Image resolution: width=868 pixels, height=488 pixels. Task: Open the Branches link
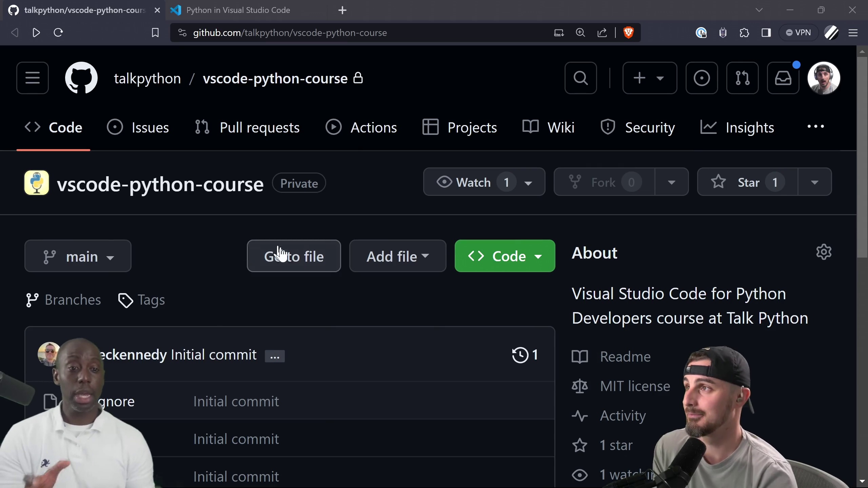click(x=64, y=300)
